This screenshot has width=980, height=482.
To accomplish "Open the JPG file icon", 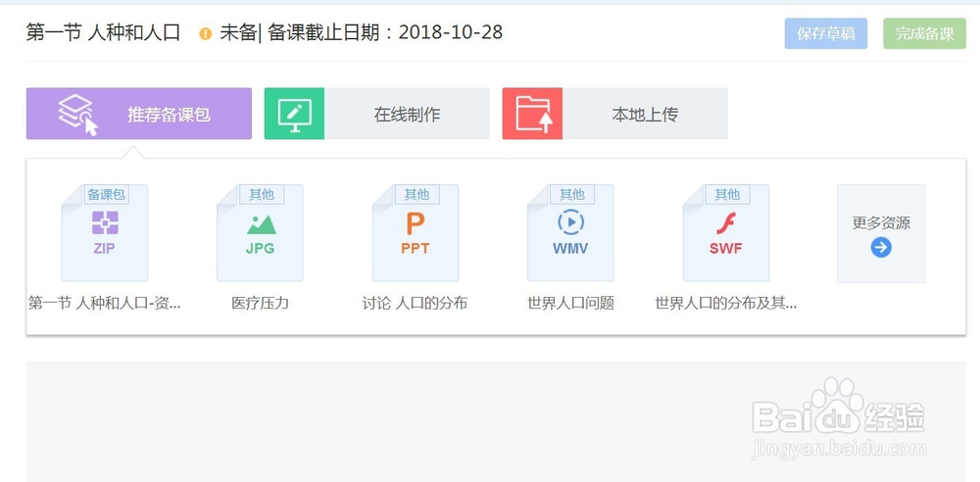I will tap(260, 232).
